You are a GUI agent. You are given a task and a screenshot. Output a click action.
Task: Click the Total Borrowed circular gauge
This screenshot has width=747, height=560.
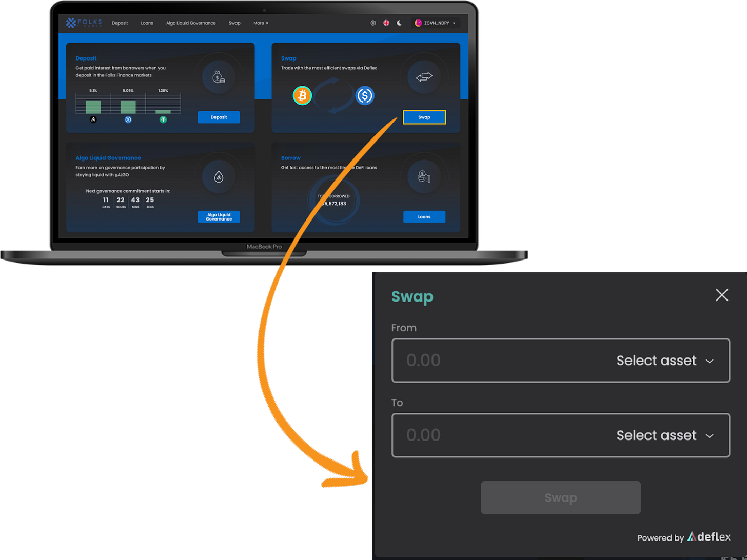[334, 200]
